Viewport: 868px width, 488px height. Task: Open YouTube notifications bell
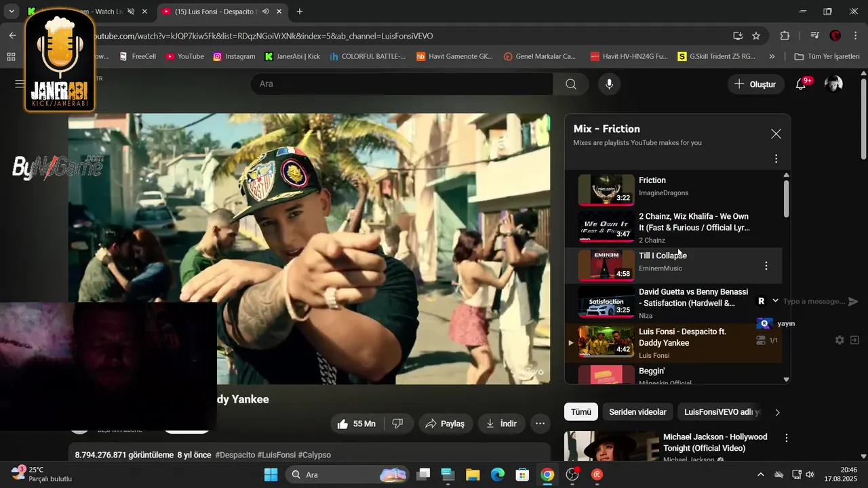click(801, 84)
